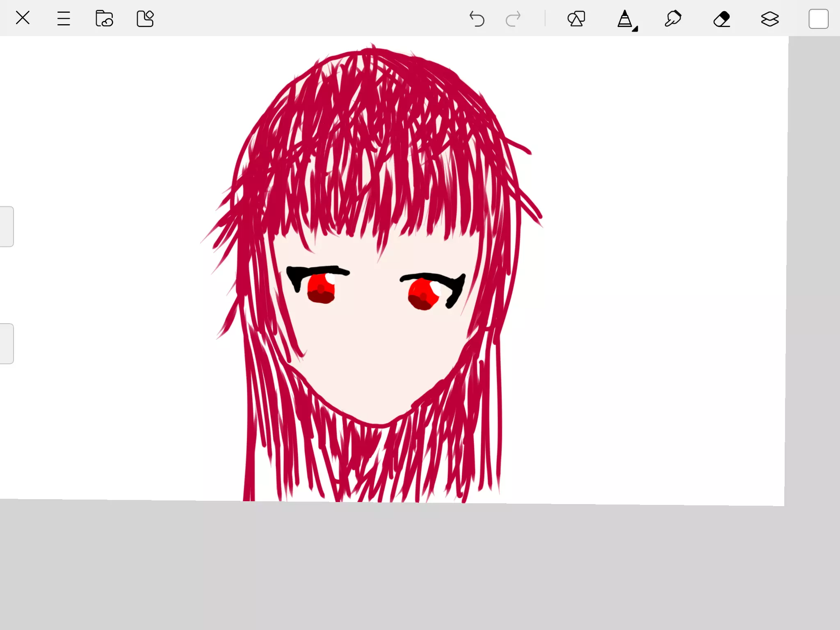Image resolution: width=840 pixels, height=630 pixels.
Task: Open the Layers panel
Action: [770, 19]
